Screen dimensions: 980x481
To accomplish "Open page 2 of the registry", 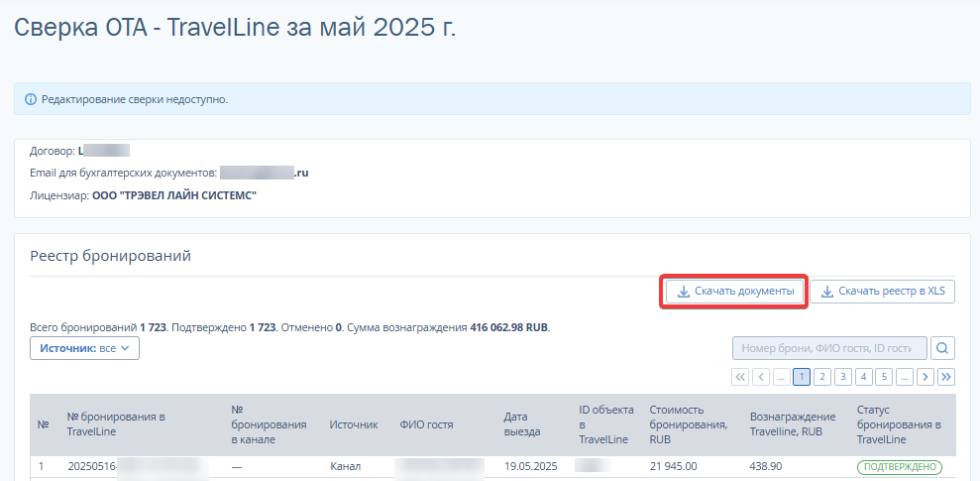I will [822, 377].
